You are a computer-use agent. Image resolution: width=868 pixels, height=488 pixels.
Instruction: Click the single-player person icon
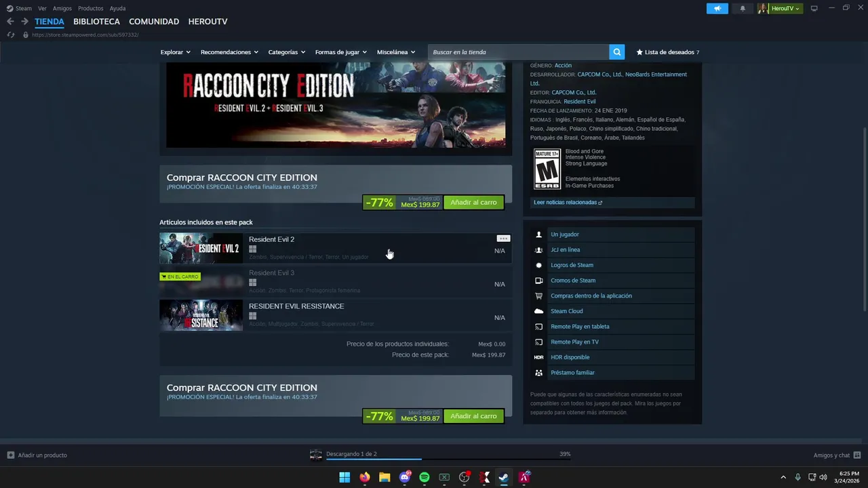[x=539, y=235]
